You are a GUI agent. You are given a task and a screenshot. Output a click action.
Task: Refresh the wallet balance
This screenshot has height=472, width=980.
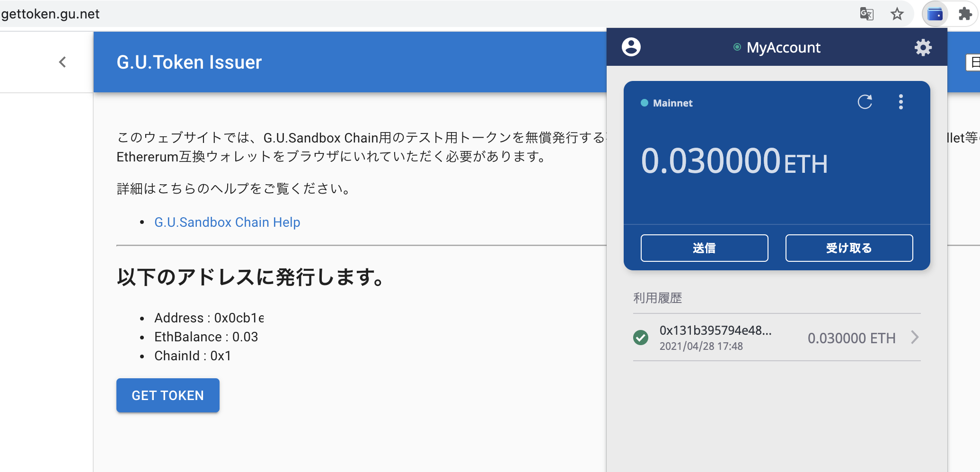pyautogui.click(x=865, y=102)
